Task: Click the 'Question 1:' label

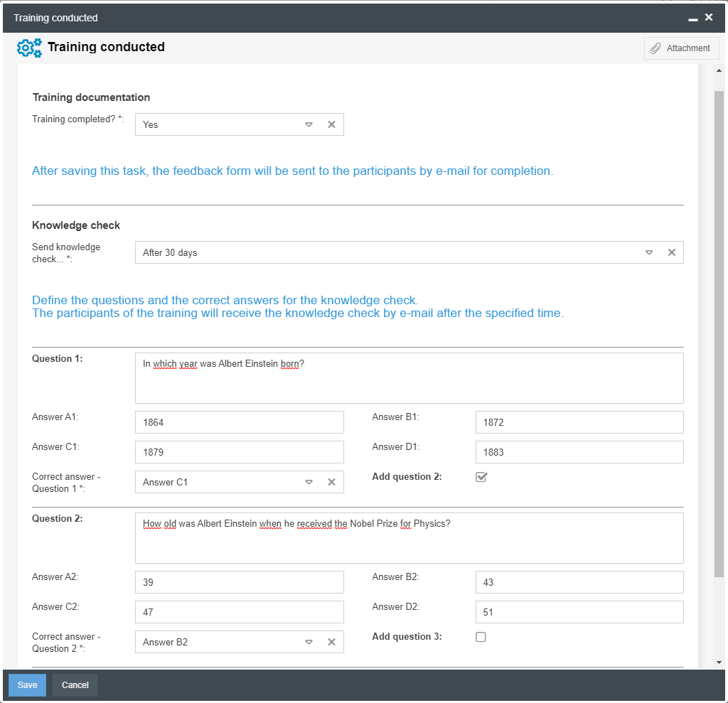Action: 57,358
